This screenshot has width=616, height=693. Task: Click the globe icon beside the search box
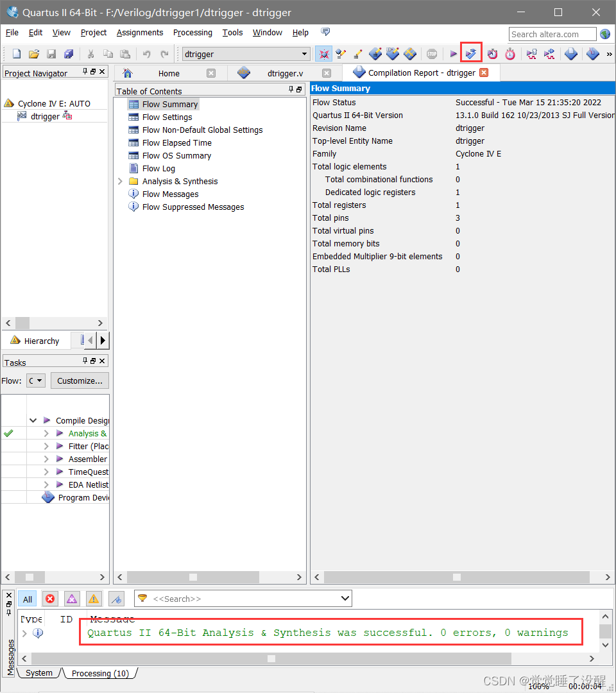(x=605, y=34)
